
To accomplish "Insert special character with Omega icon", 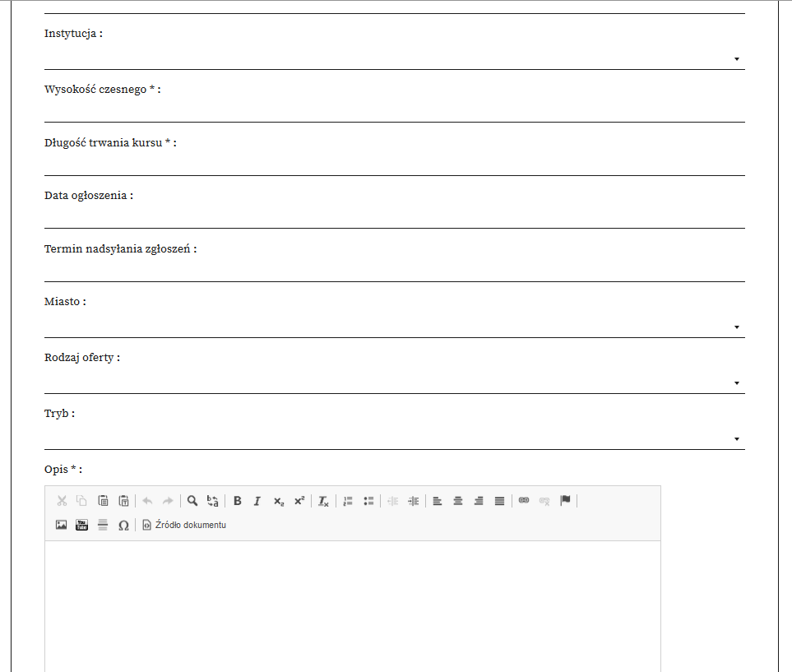I will pyautogui.click(x=123, y=525).
